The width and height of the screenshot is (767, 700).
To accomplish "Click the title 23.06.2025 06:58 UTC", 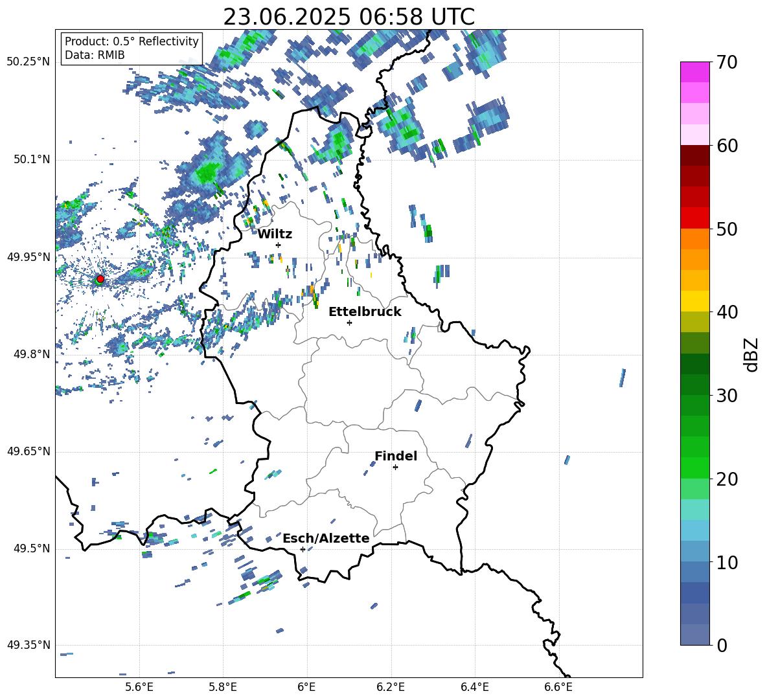I will tap(349, 17).
